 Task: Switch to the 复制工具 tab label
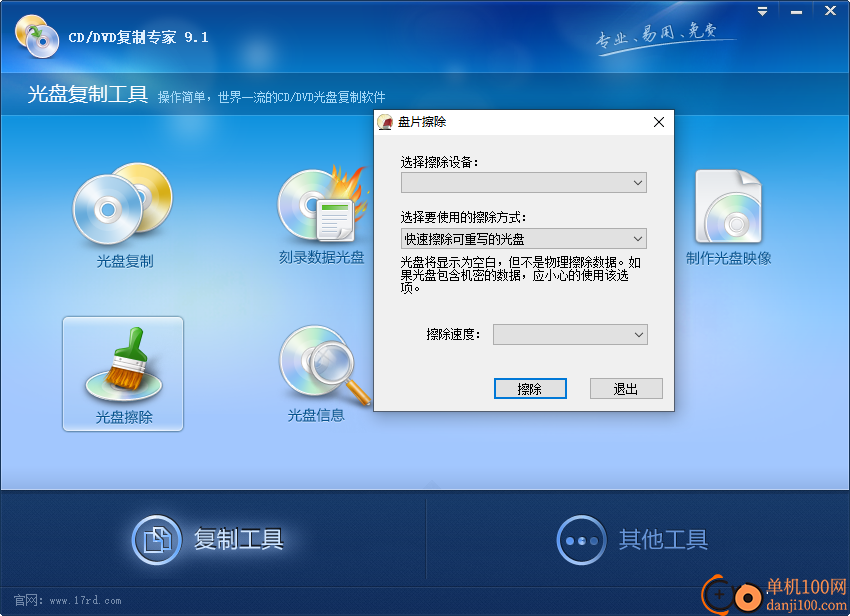[239, 540]
